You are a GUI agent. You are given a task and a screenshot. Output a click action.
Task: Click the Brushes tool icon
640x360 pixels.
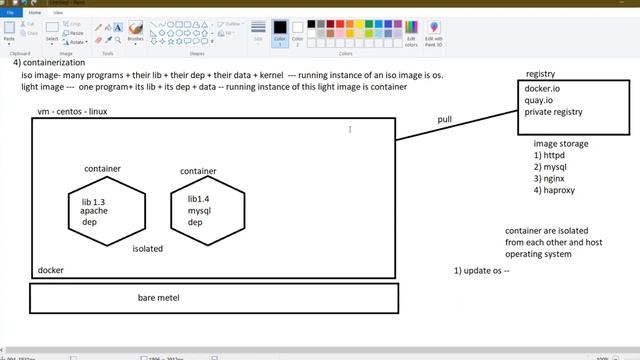(x=136, y=28)
